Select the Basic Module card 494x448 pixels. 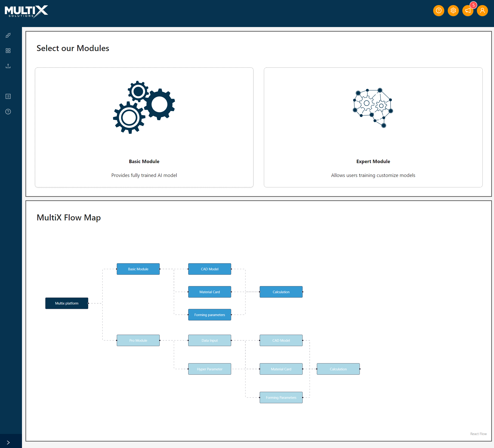click(144, 127)
